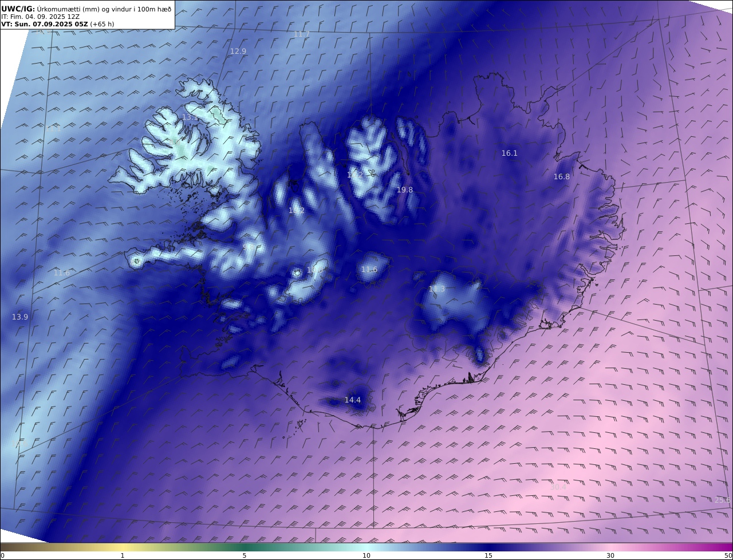Click the valid time 'VT: Sun. 07.09.2025 05Z'

(45, 24)
